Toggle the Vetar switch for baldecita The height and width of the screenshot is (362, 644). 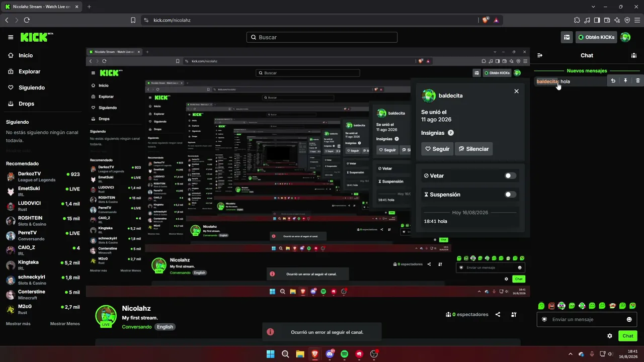click(x=510, y=175)
